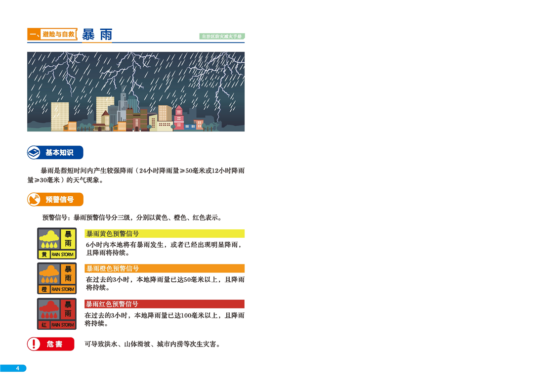Click the 暴雨 page title

click(x=97, y=35)
